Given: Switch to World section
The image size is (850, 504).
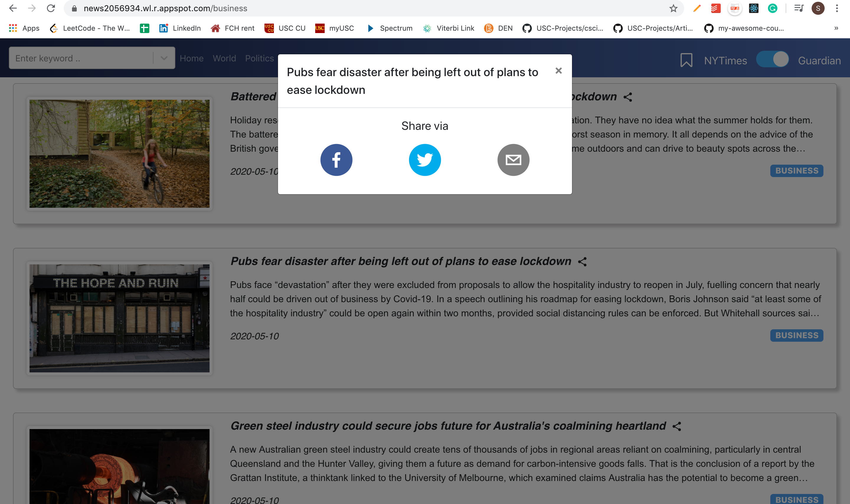Looking at the screenshot, I should pyautogui.click(x=224, y=58).
